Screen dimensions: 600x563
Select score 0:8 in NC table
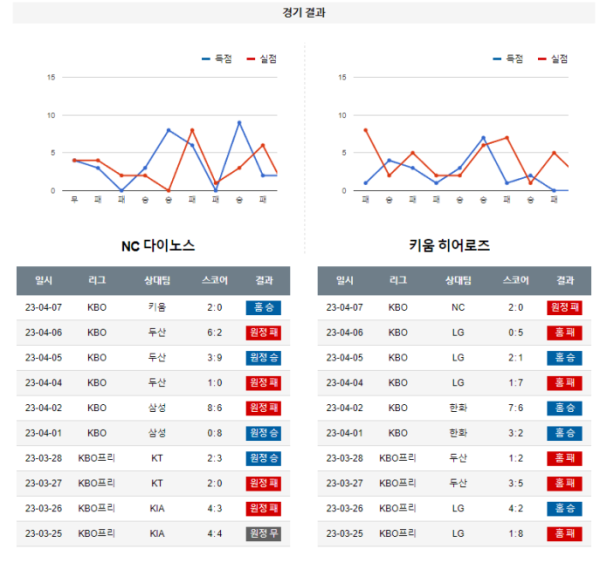215,433
